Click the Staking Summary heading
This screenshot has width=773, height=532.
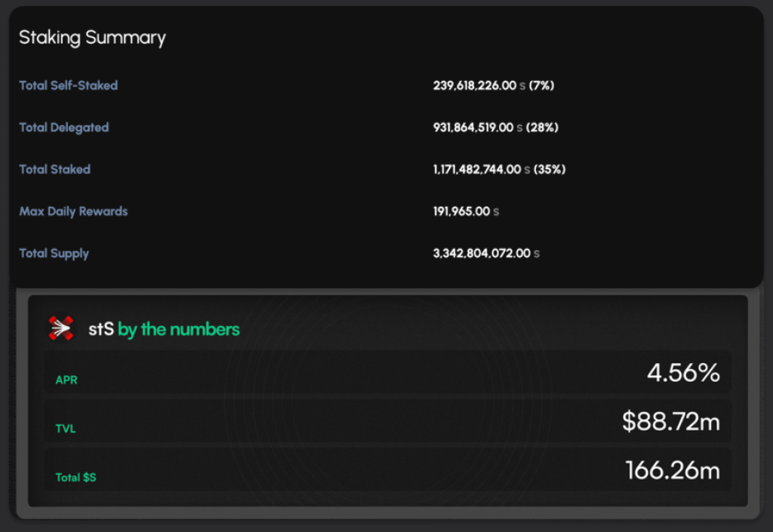(x=92, y=38)
